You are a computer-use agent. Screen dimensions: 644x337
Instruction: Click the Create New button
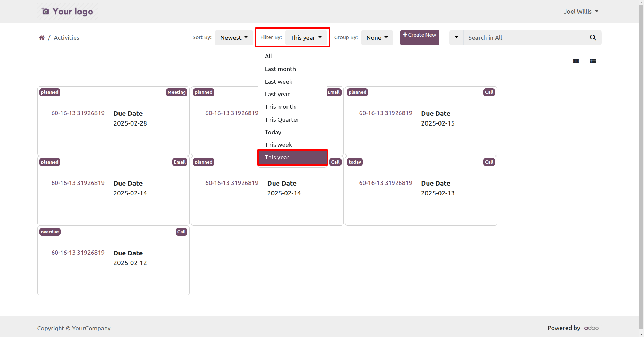pyautogui.click(x=420, y=38)
